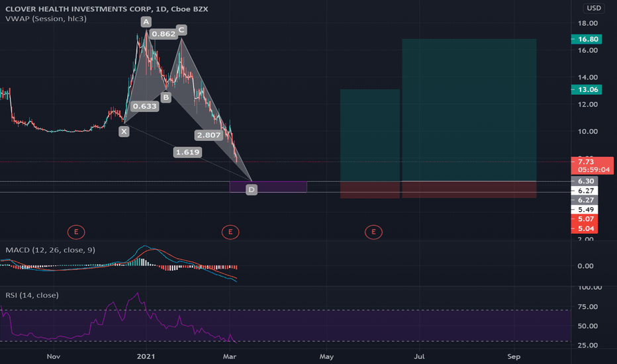Click the 5.04 stop price label
The height and width of the screenshot is (364, 617).
click(585, 228)
